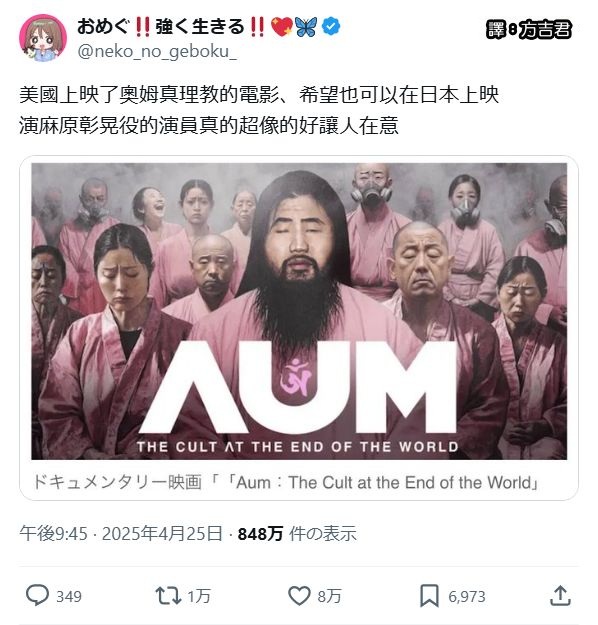Viewport: 598px width, 625px height.
Task: Click the 1万 retweet count
Action: (x=199, y=596)
